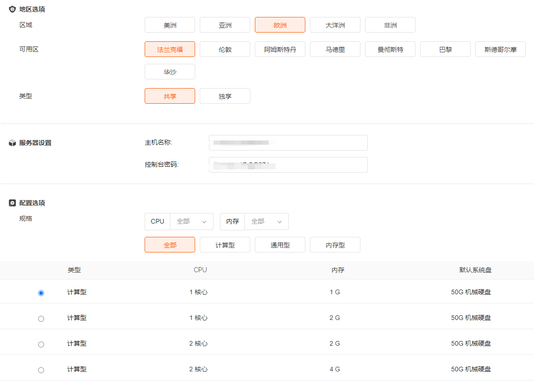
Task: Click the cube icon beside 服务器设置
Action: pyautogui.click(x=12, y=143)
